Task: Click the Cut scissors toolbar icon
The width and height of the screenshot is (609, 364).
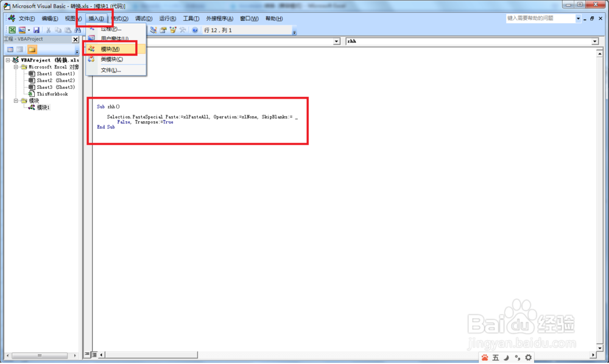Action: (x=49, y=30)
